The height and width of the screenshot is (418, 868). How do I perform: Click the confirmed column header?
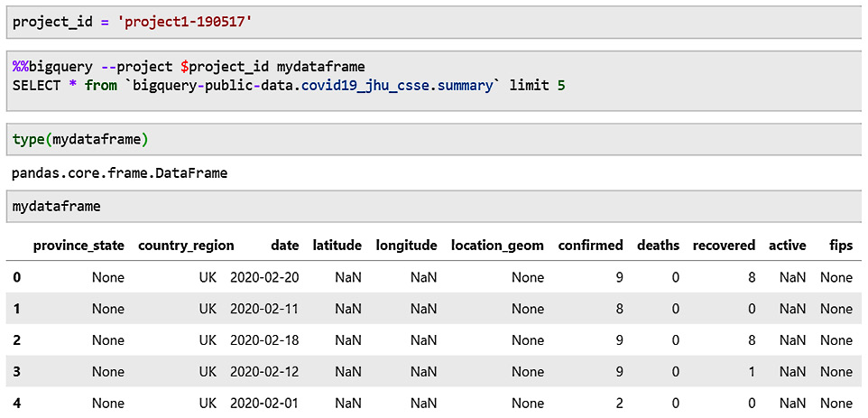(591, 246)
